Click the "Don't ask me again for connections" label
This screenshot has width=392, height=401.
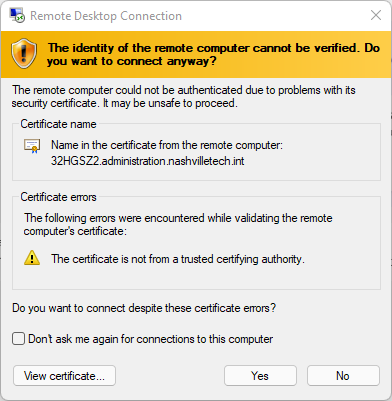pyautogui.click(x=151, y=339)
